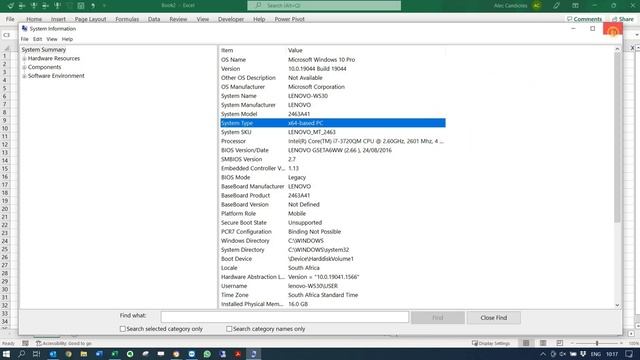
Task: Select the System Type row
Action: [x=333, y=123]
